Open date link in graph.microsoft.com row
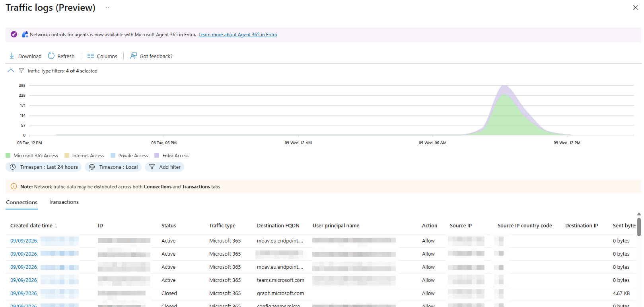Screen dimensions: 644x307 [x=24, y=293]
